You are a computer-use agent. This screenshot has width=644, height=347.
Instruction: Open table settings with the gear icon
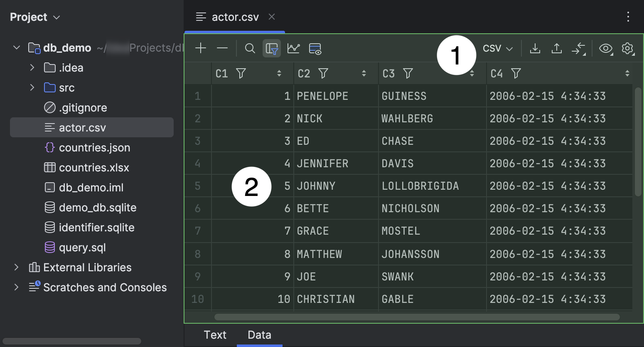pos(627,48)
